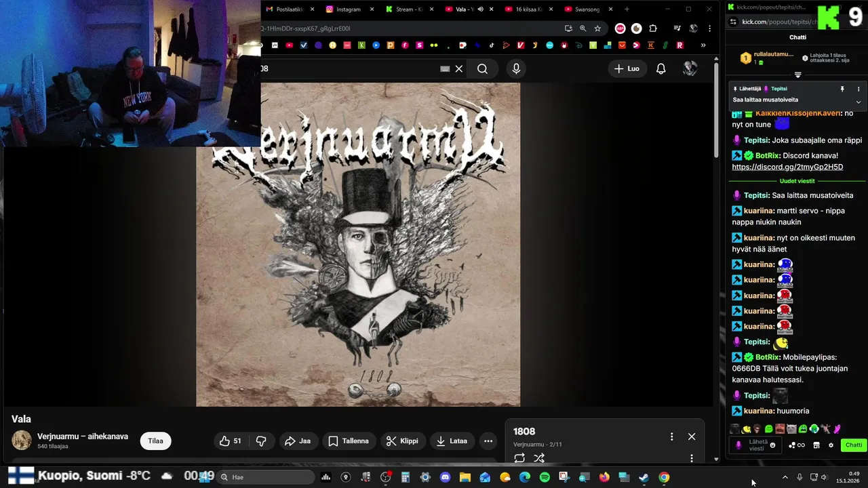Viewport: 868px width, 488px height.
Task: Open the Kick chat infinity-points icon
Action: point(796,445)
